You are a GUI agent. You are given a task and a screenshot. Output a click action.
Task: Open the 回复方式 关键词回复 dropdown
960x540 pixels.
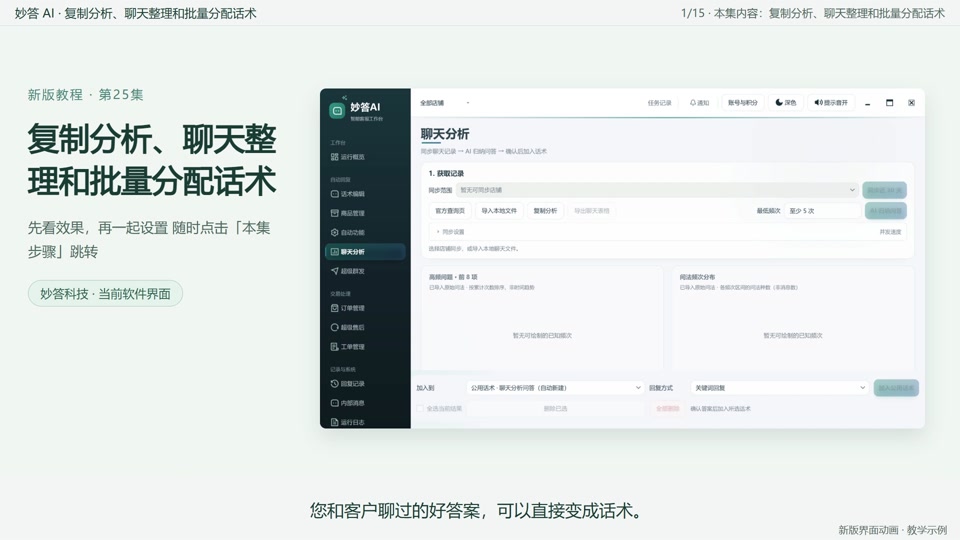779,388
